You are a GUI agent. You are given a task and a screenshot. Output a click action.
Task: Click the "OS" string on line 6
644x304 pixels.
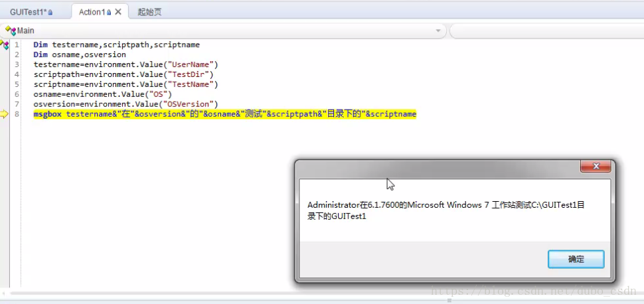tap(158, 94)
